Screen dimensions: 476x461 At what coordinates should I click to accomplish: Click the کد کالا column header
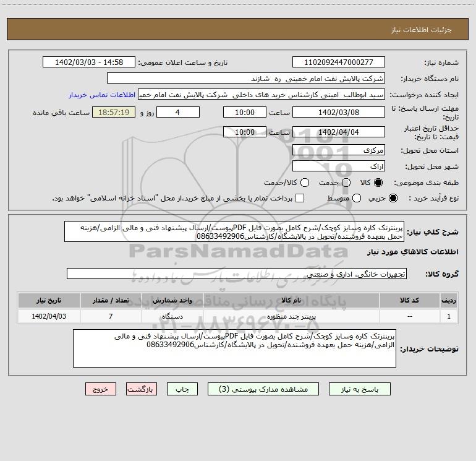tap(409, 300)
